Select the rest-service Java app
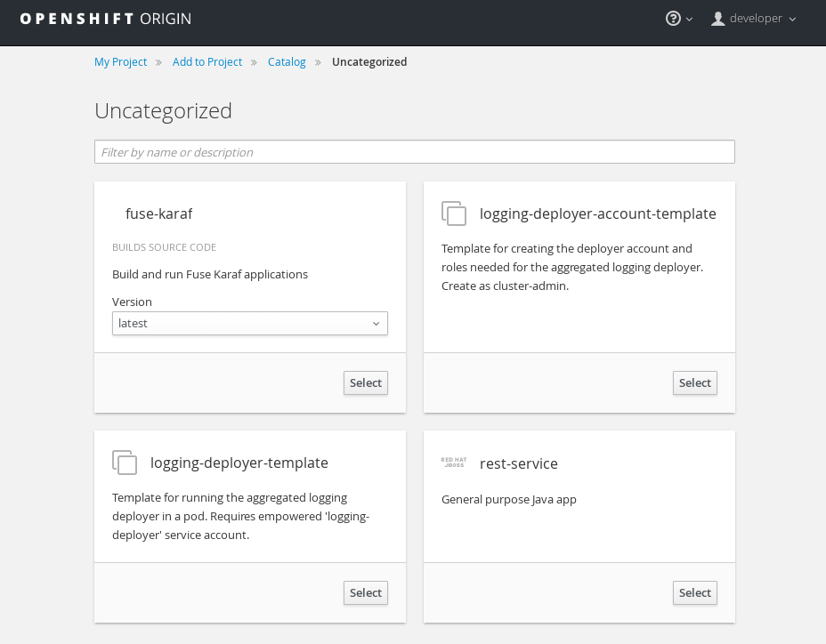The height and width of the screenshot is (644, 826). [694, 592]
